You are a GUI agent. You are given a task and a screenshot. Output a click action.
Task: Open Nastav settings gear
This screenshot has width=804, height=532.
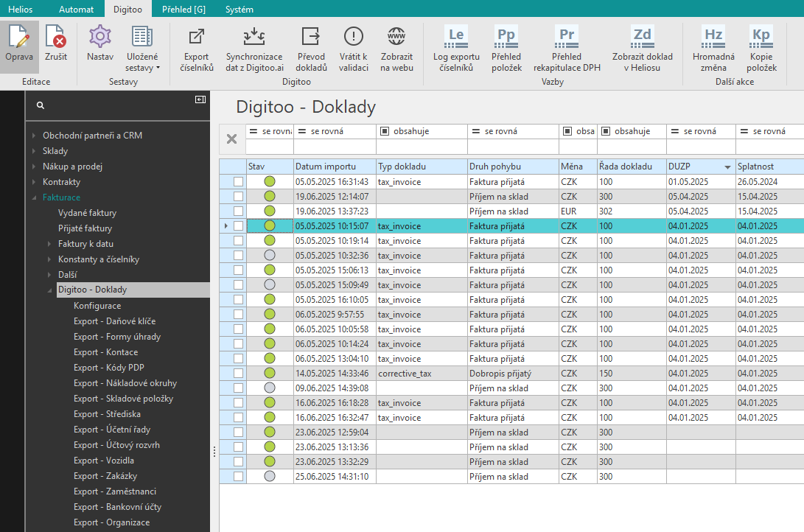tap(100, 37)
